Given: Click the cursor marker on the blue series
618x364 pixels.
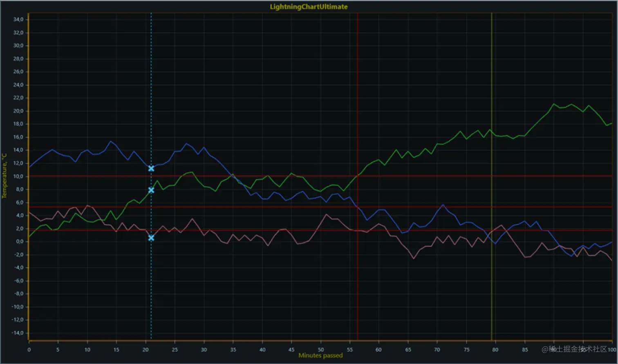Looking at the screenshot, I should (151, 168).
